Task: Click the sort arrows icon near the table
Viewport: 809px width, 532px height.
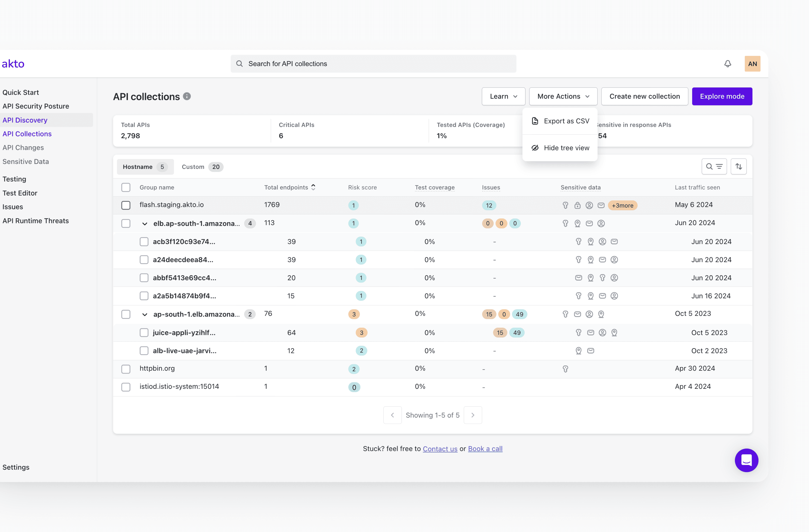Action: tap(739, 166)
